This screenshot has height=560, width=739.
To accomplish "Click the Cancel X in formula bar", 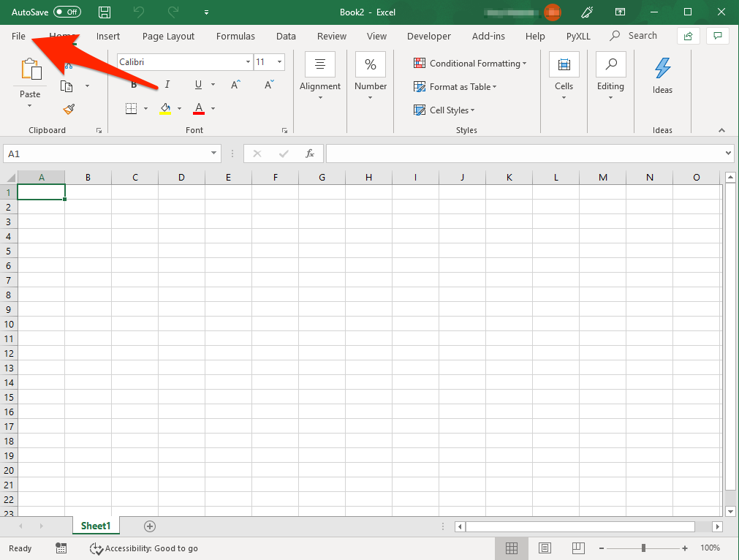I will click(257, 154).
